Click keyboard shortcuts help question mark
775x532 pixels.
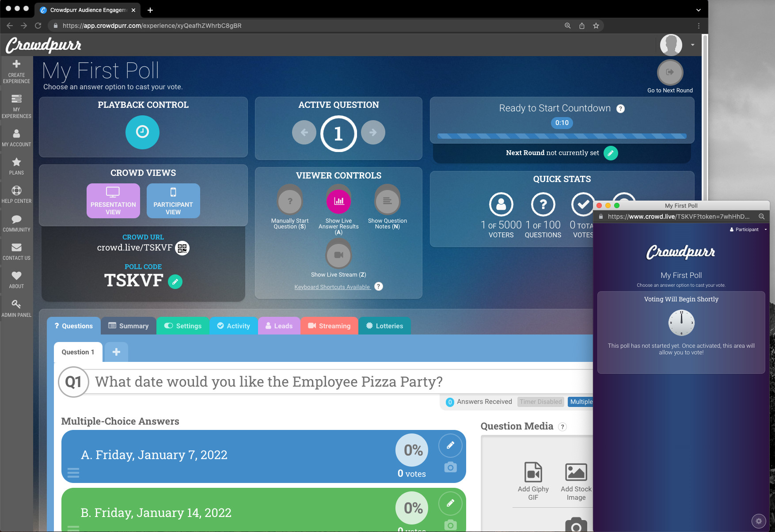click(x=378, y=286)
